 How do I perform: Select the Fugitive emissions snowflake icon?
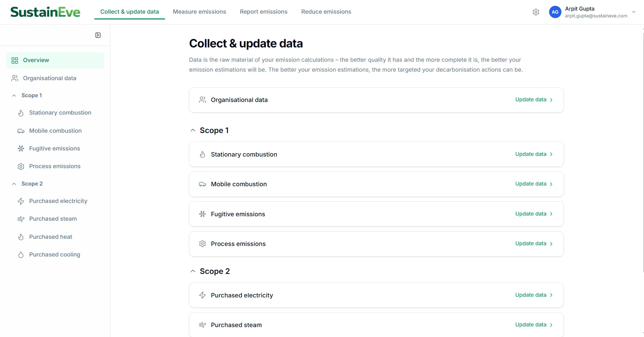(21, 149)
